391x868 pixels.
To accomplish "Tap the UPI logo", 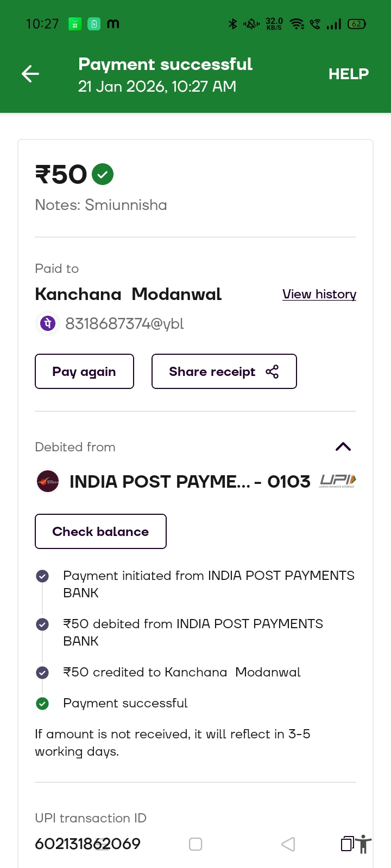I will 338,481.
